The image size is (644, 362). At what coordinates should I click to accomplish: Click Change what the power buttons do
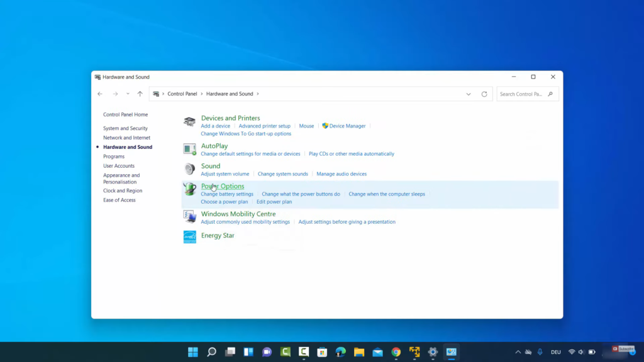pos(301,194)
